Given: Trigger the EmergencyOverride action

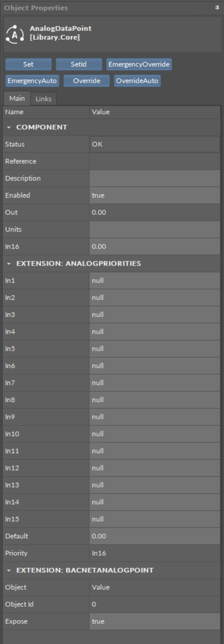Looking at the screenshot, I should 139,64.
